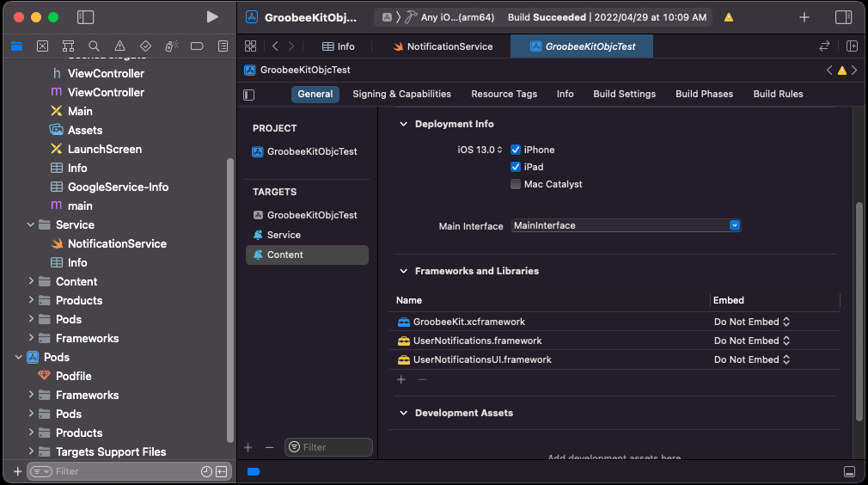
Task: Open the Library with plus button
Action: pyautogui.click(x=804, y=17)
